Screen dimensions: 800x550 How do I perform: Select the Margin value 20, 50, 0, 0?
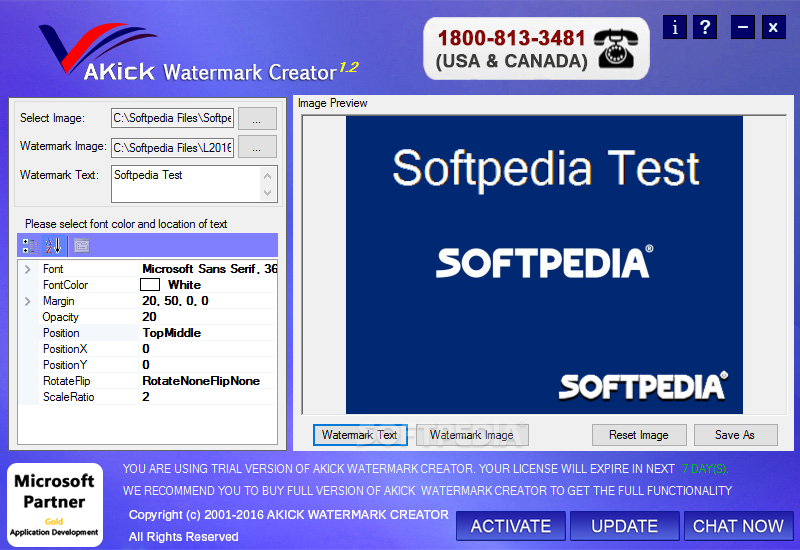(175, 301)
